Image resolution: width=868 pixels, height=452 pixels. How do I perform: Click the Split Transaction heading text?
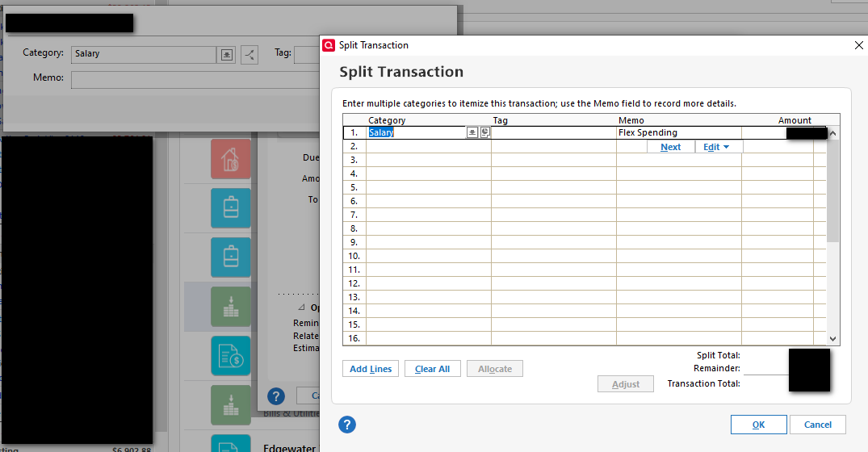[x=401, y=72]
